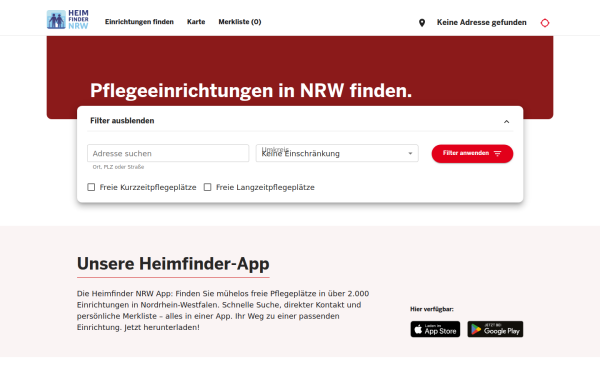Enable Freie Kurzzeitpflegeplätze checkbox
Screen dimensions: 600x375
click(x=91, y=187)
